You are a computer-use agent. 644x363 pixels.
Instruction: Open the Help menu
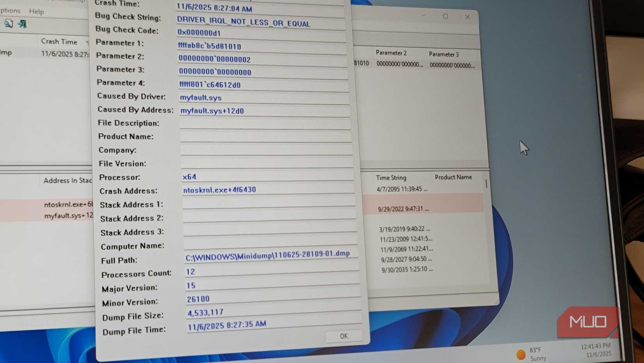click(x=36, y=12)
